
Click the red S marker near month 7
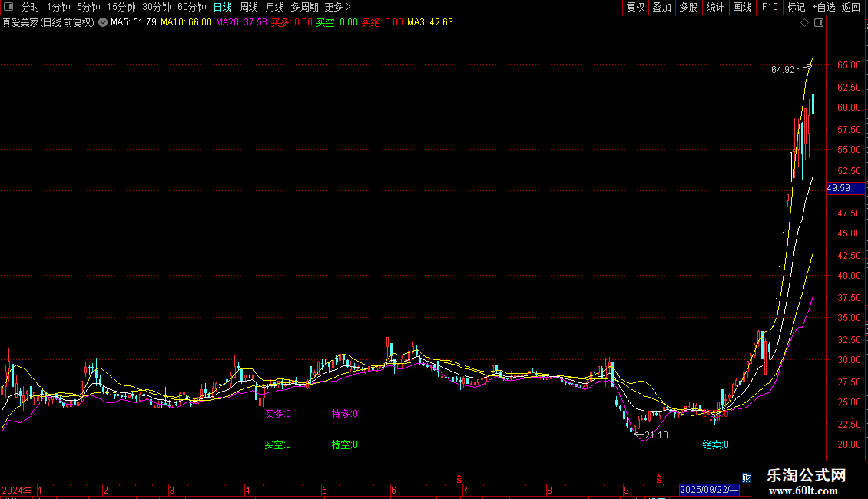pyautogui.click(x=459, y=479)
